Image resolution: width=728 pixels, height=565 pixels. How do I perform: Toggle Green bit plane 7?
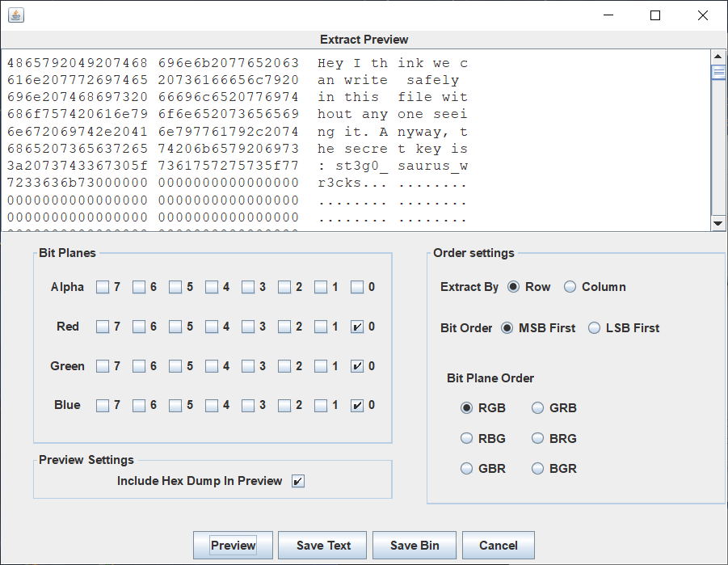[103, 366]
